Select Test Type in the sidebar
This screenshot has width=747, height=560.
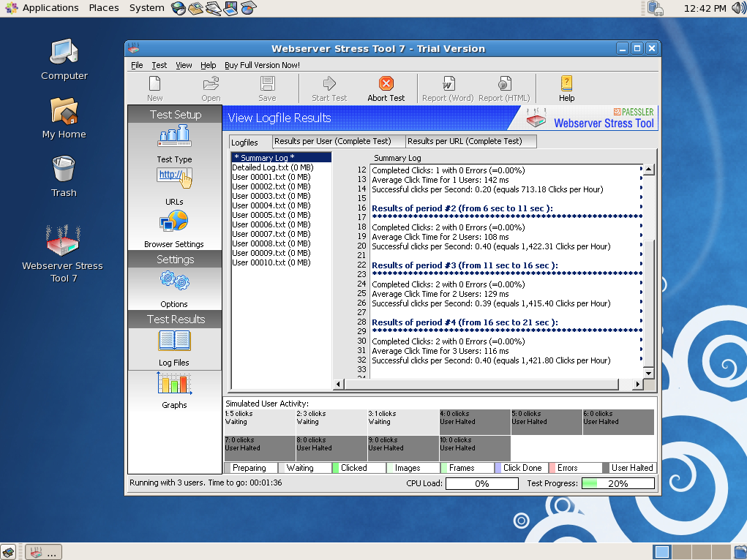(174, 137)
